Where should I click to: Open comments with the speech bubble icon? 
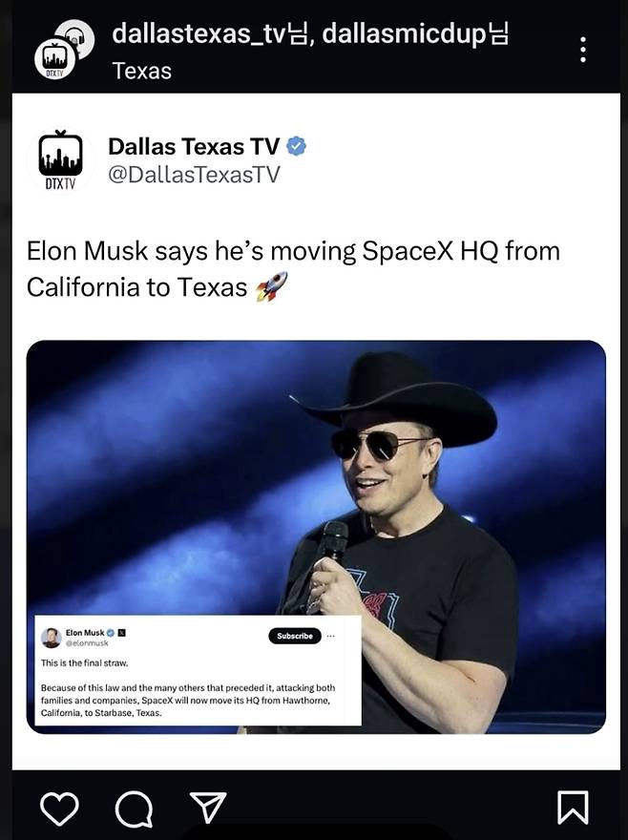[134, 808]
